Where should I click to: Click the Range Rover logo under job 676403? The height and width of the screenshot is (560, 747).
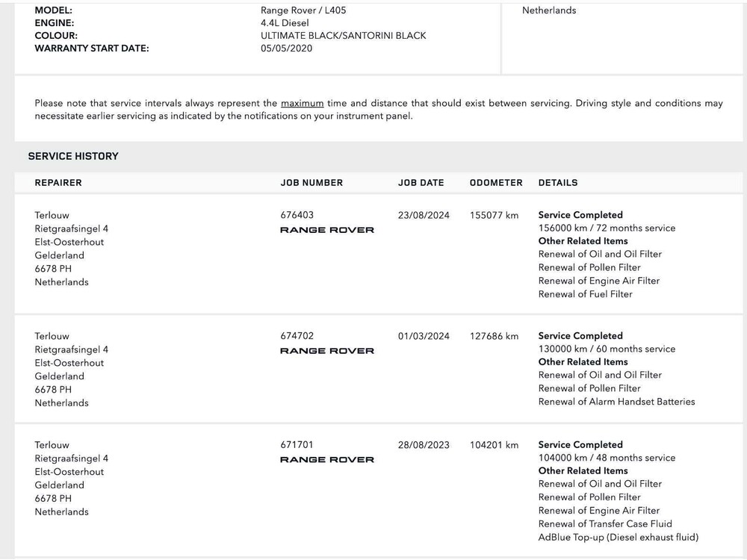pos(326,230)
